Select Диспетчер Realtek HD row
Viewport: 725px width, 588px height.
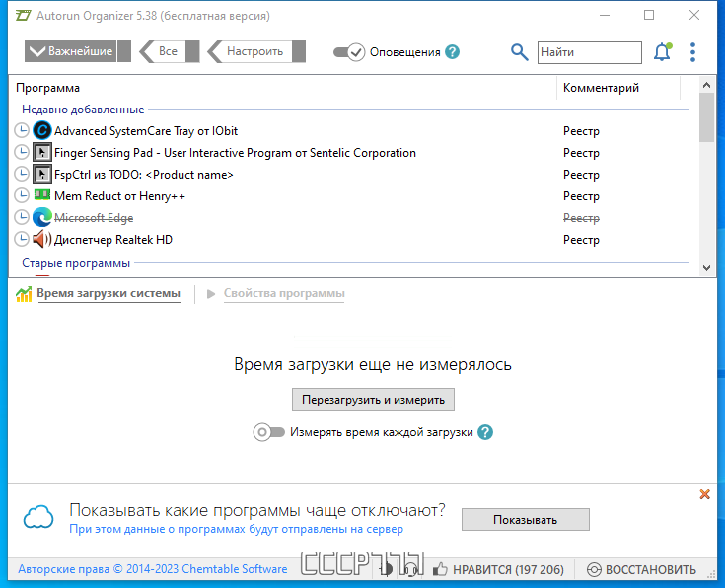351,240
